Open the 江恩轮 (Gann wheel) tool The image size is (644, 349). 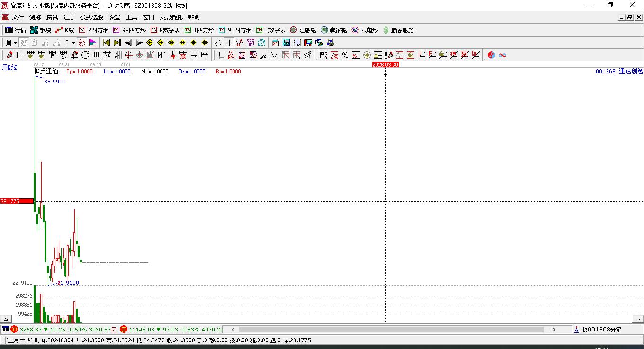(x=303, y=30)
